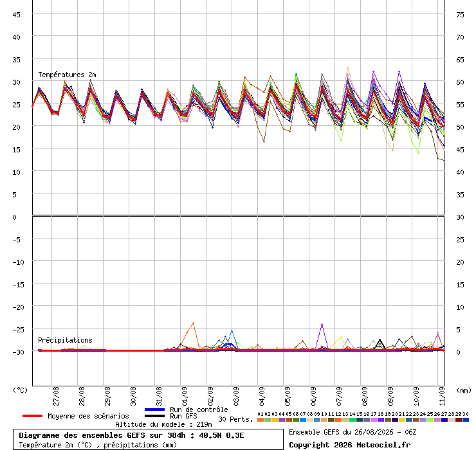Select the blue swatch under perturbation 30
Screen dimensions: 476x450
tap(465, 420)
